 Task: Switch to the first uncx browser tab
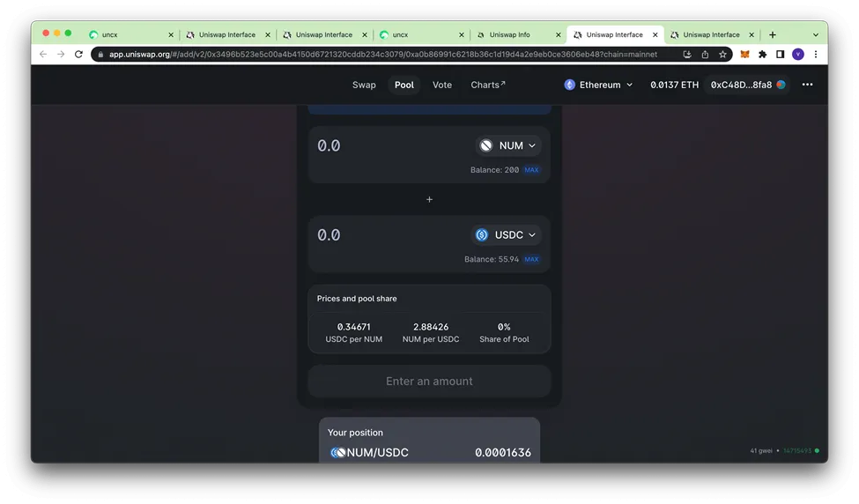coord(131,34)
